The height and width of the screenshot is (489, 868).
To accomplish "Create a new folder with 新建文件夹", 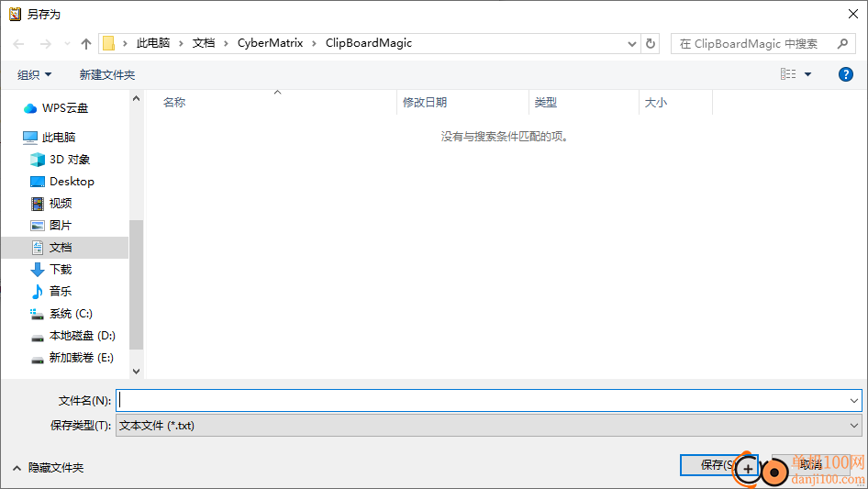I will (106, 74).
